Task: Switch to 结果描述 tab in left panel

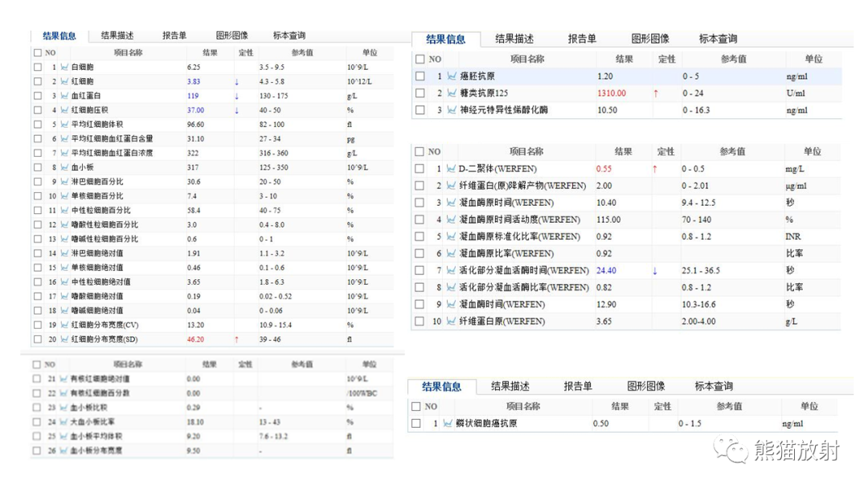Action: tap(117, 35)
